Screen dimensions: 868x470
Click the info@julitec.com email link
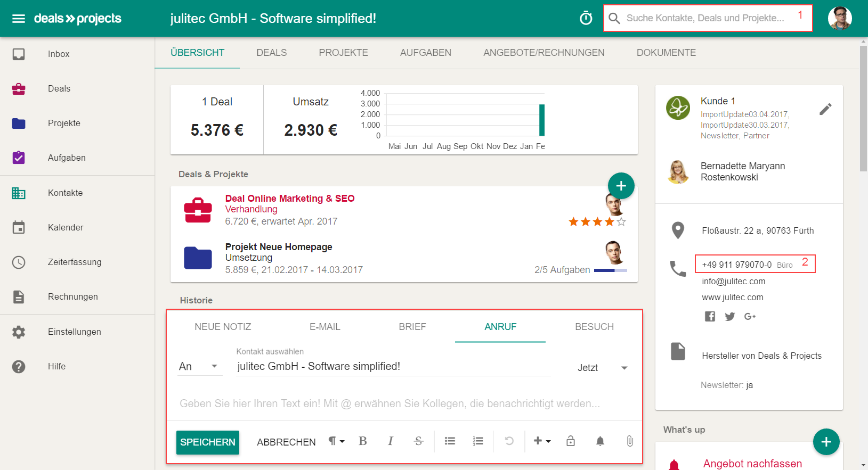pos(733,281)
